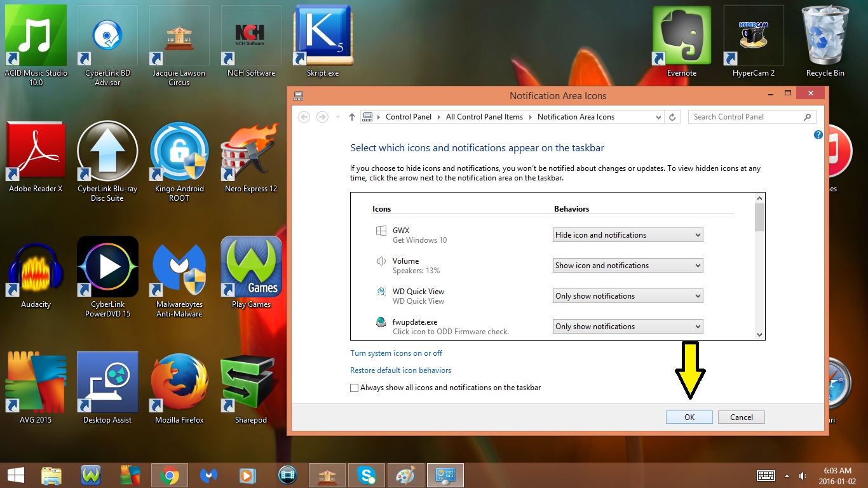
Task: Open CyberLink Blu-ray Disc Suite icon
Action: pyautogui.click(x=107, y=161)
